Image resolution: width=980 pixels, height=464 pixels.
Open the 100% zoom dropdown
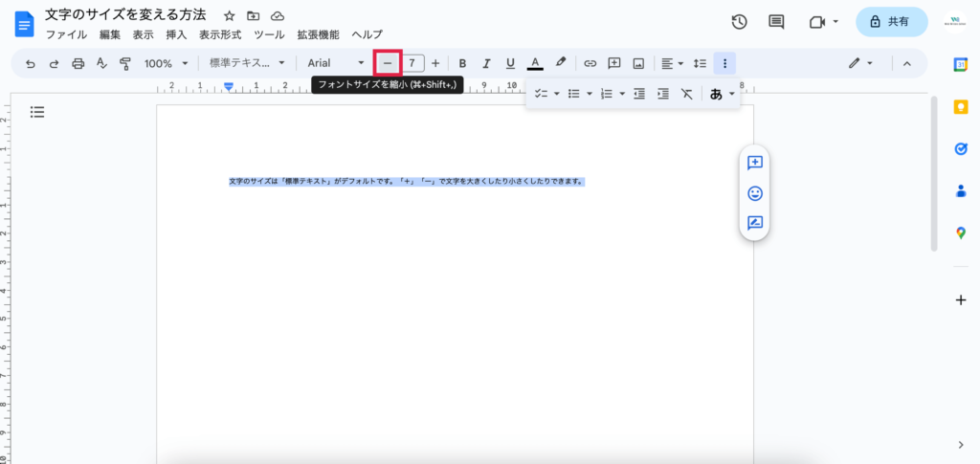tap(165, 63)
